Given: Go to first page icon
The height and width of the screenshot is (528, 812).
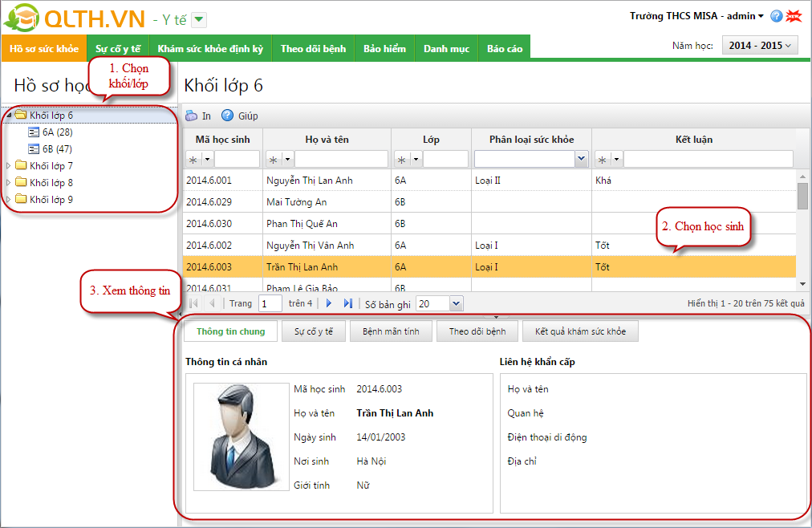Looking at the screenshot, I should coord(193,303).
